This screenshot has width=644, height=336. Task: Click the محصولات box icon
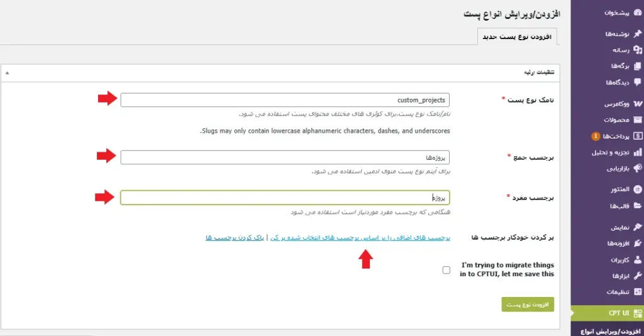(638, 120)
